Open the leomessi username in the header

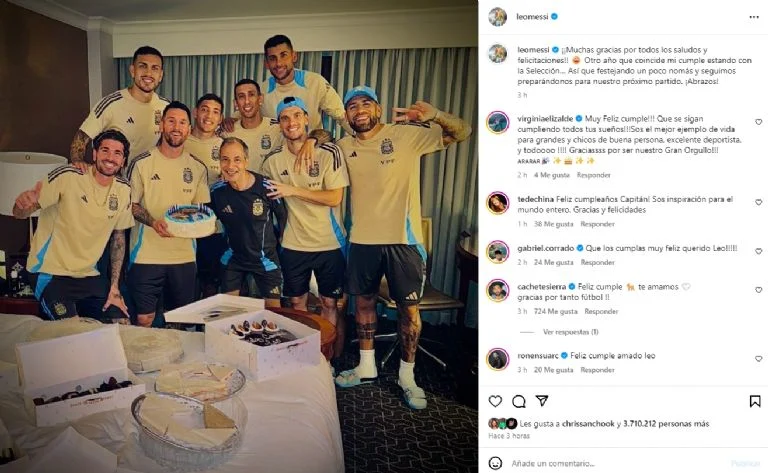click(532, 17)
